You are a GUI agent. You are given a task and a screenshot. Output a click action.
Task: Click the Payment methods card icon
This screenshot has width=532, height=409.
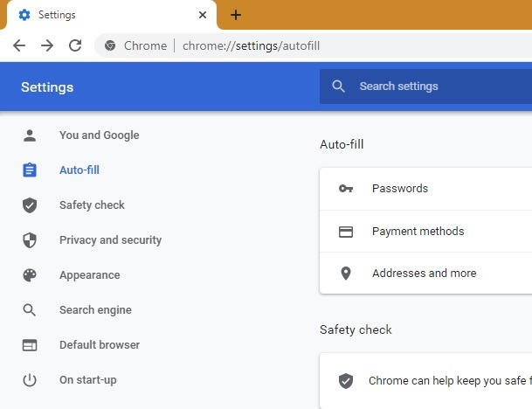(x=346, y=232)
